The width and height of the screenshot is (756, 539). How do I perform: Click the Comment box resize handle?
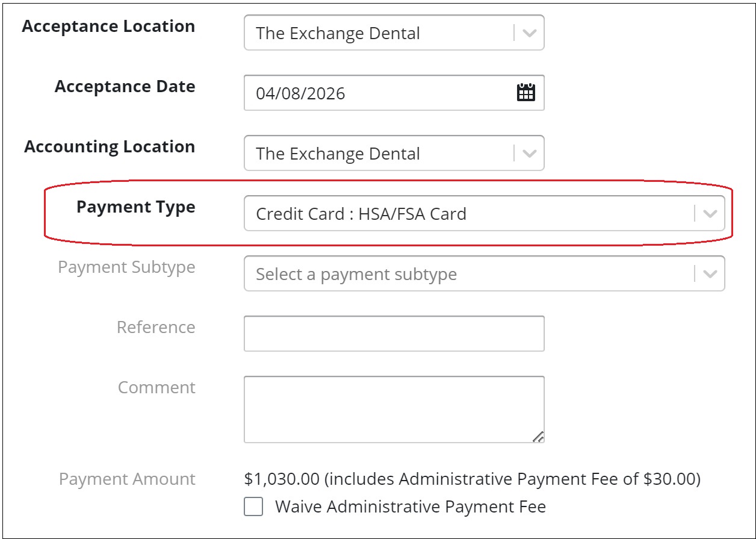[x=538, y=437]
